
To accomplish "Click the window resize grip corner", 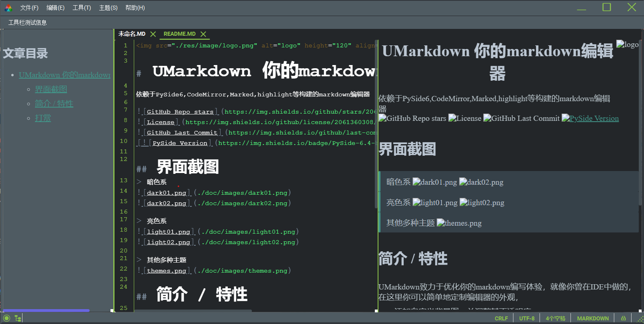I will pos(640,320).
